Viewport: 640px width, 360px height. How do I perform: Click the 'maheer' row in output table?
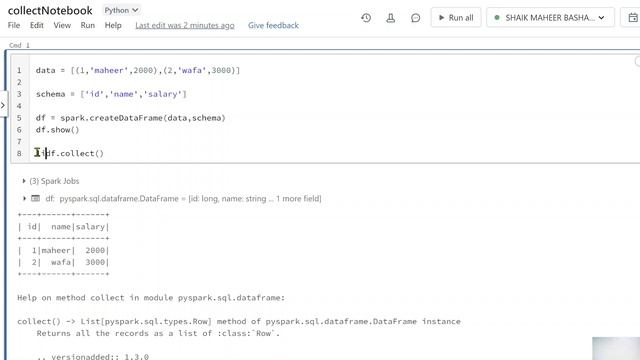pos(63,250)
